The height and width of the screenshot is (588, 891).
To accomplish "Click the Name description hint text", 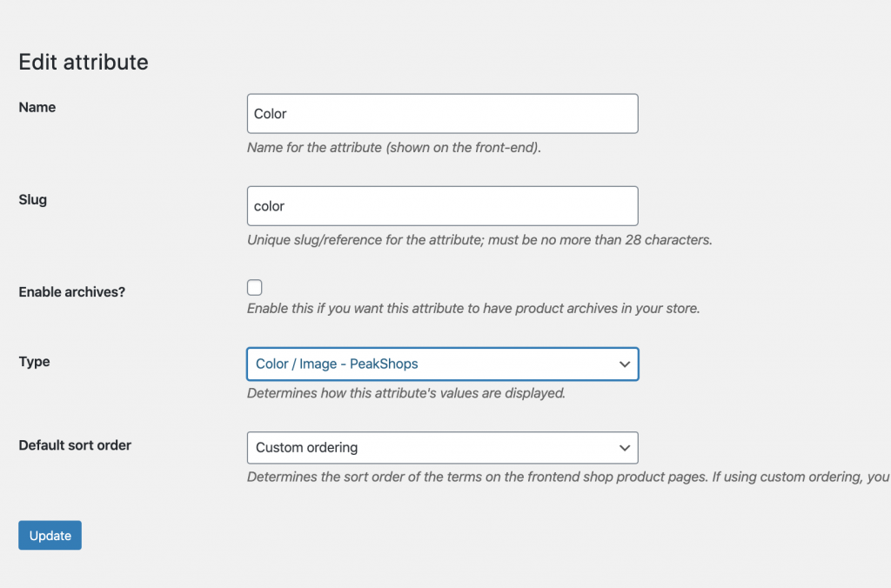I will coord(394,148).
